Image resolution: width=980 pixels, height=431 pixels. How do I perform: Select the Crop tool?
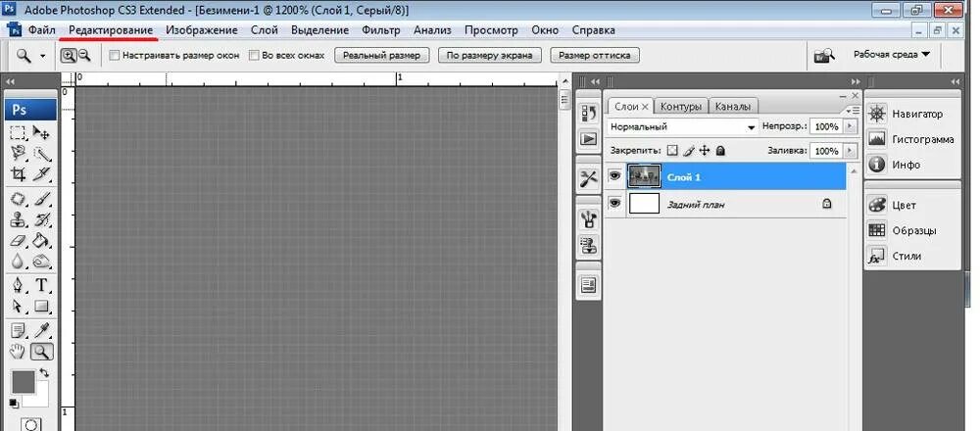(18, 173)
